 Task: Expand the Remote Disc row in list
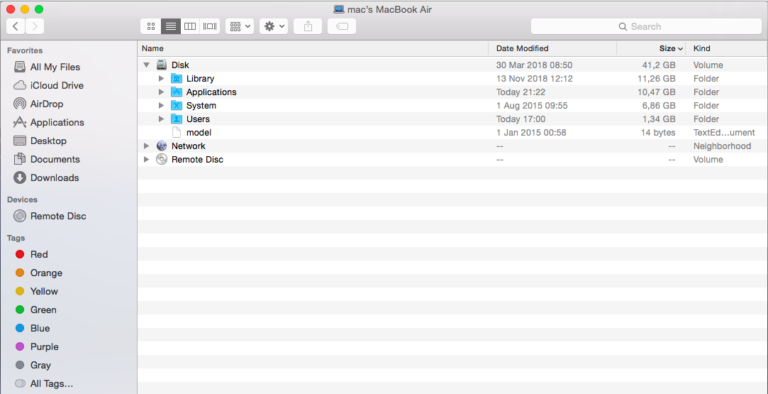click(146, 159)
